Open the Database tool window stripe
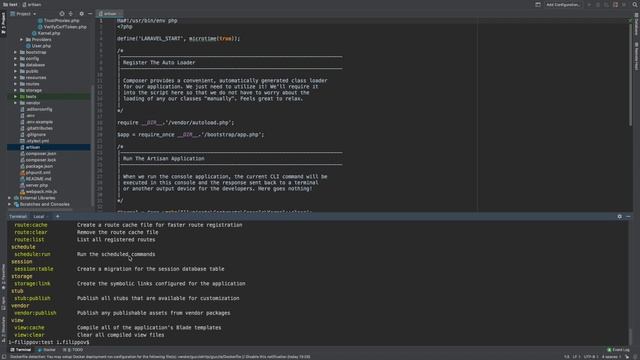The width and height of the screenshot is (640, 360). 636,24
